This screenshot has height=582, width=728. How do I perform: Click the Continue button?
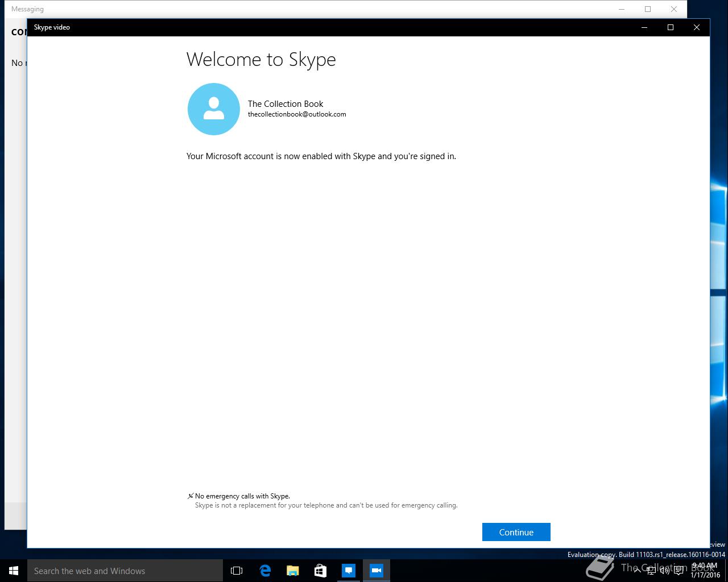pyautogui.click(x=516, y=532)
